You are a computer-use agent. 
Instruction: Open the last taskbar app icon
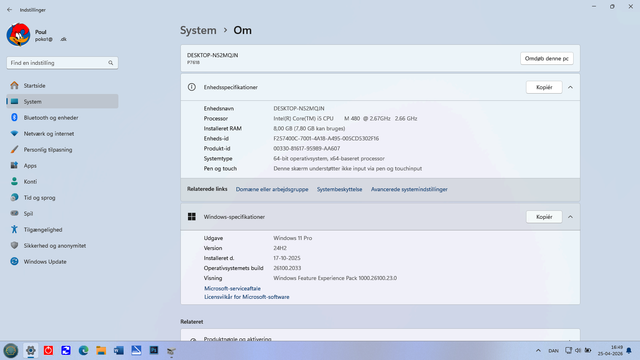(x=171, y=351)
